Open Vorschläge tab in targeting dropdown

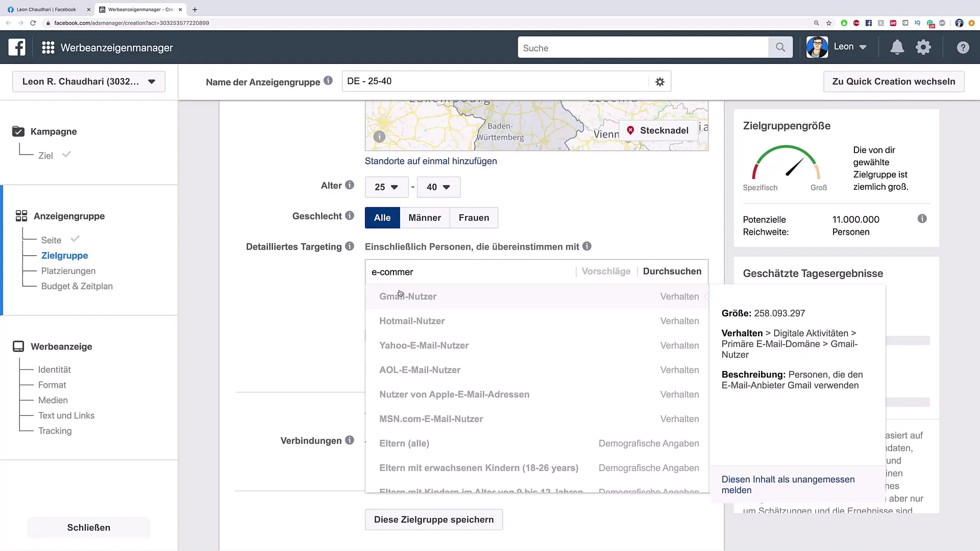tap(605, 271)
